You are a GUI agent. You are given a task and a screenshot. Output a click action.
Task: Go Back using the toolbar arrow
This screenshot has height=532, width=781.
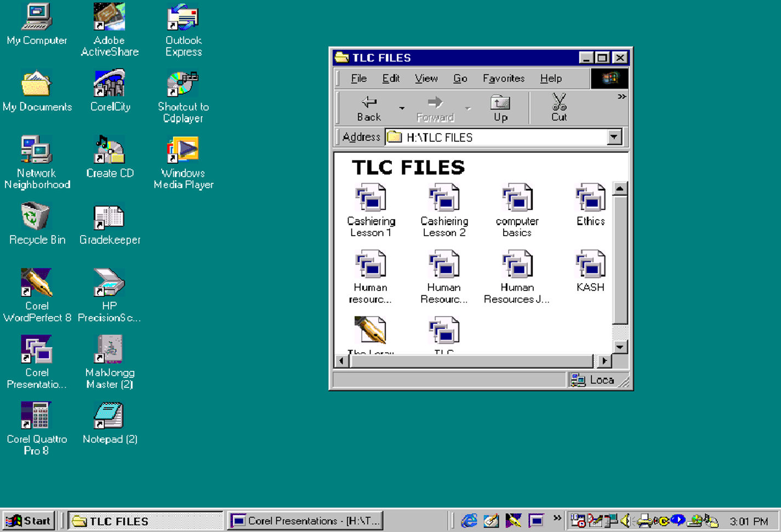(x=369, y=107)
